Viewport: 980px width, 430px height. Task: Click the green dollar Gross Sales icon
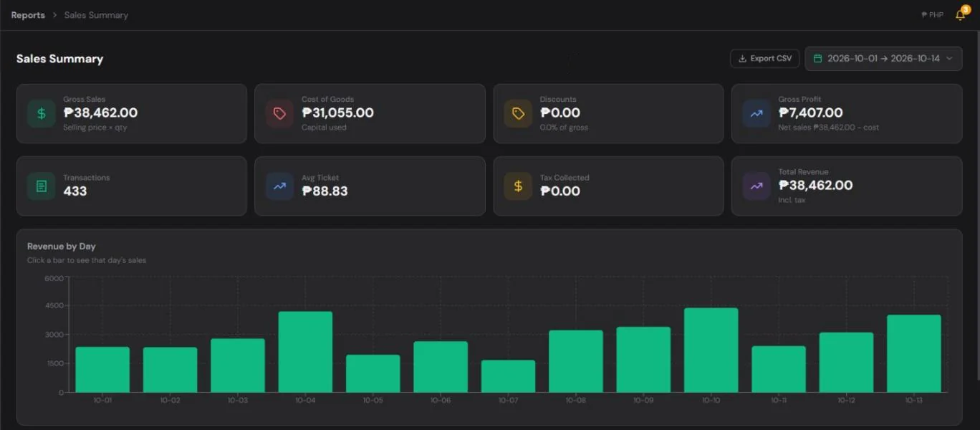[42, 113]
